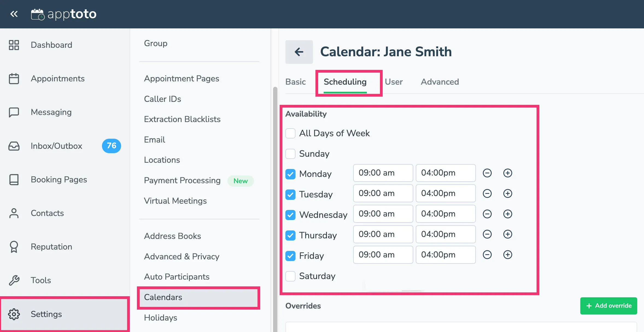Image resolution: width=644 pixels, height=332 pixels.
Task: Click the Add override button
Action: coord(608,306)
